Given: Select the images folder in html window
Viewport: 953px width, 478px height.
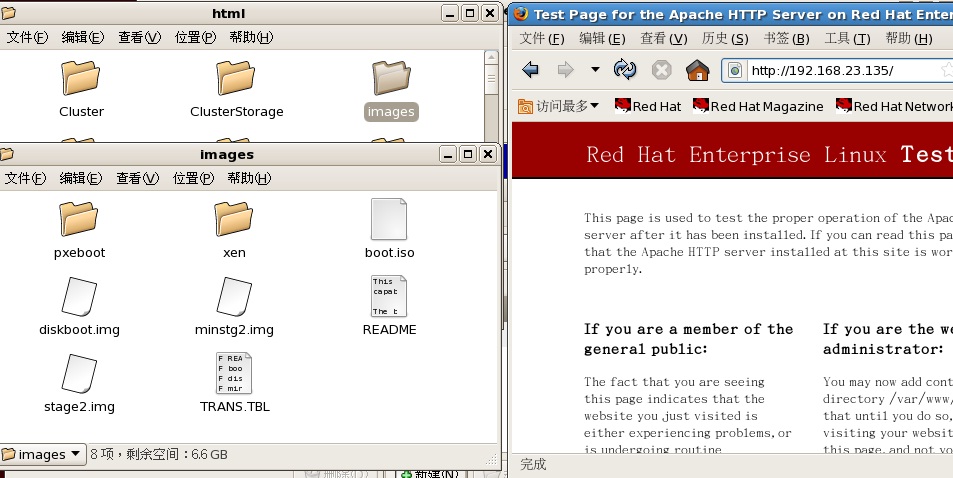Looking at the screenshot, I should click(x=391, y=78).
